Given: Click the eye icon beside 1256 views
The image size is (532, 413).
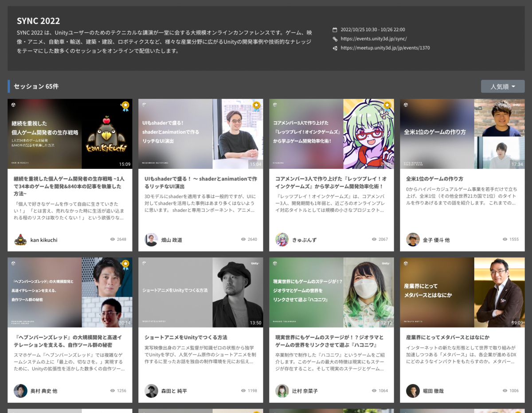Looking at the screenshot, I should point(113,391).
